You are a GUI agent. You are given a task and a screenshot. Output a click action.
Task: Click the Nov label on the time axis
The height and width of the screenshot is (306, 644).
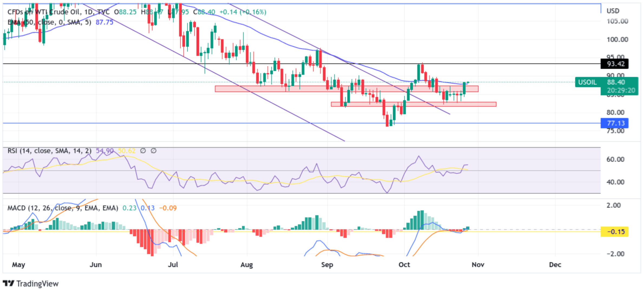point(478,265)
